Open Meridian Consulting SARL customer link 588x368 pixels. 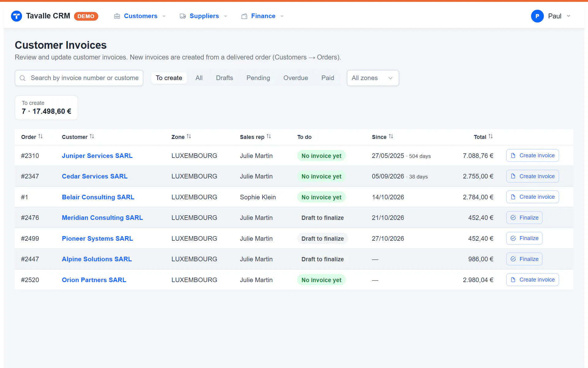tap(102, 218)
